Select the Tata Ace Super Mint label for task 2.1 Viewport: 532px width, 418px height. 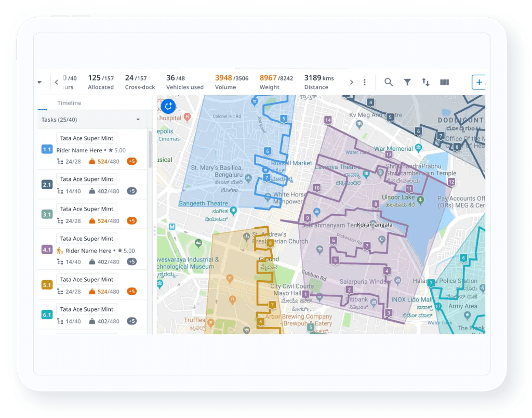point(87,179)
